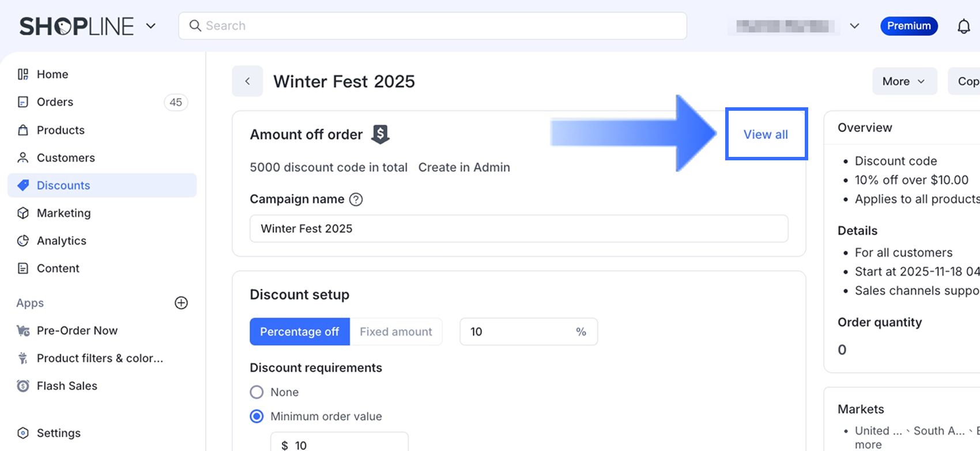Click the Premium plan badge

pyautogui.click(x=909, y=26)
